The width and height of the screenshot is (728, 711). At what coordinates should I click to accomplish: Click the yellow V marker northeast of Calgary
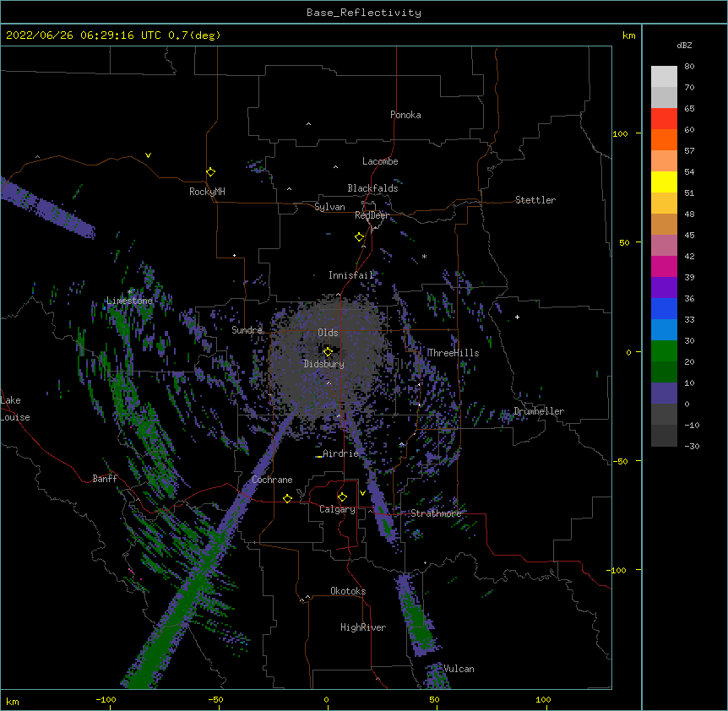[362, 493]
